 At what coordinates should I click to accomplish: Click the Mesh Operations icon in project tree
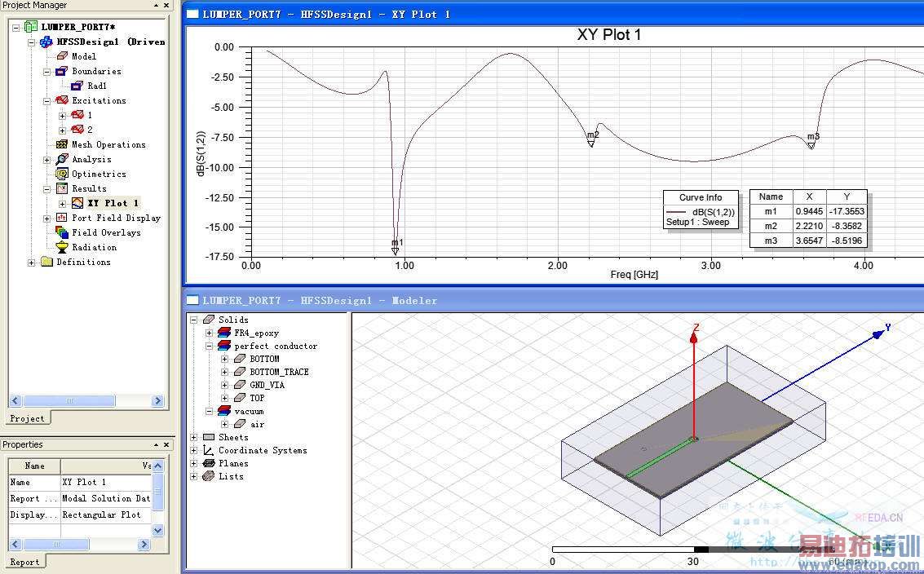[x=62, y=144]
